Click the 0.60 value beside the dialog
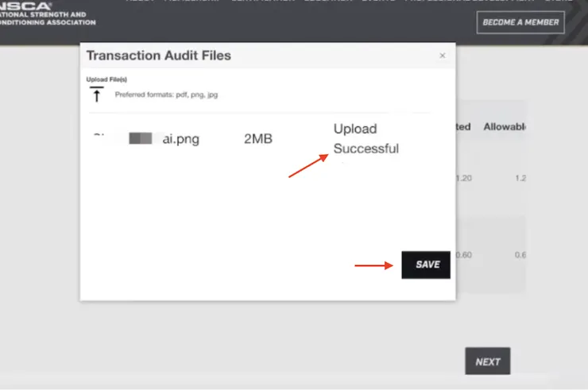The width and height of the screenshot is (588, 390). tap(464, 254)
